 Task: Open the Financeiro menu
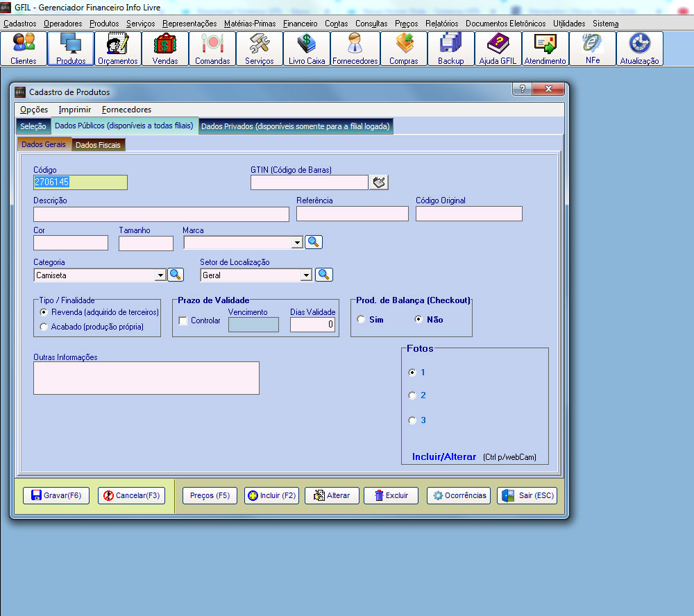pos(300,24)
